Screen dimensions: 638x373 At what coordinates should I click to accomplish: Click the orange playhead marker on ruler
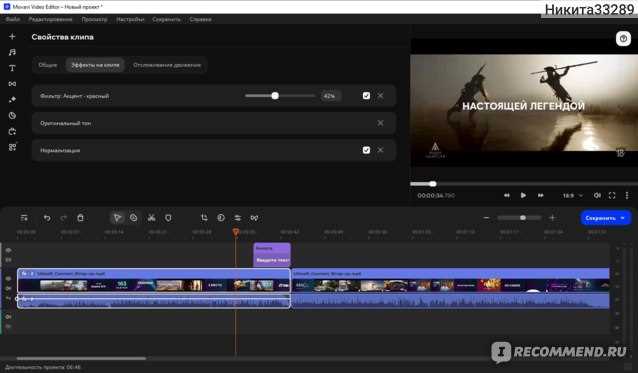point(236,232)
